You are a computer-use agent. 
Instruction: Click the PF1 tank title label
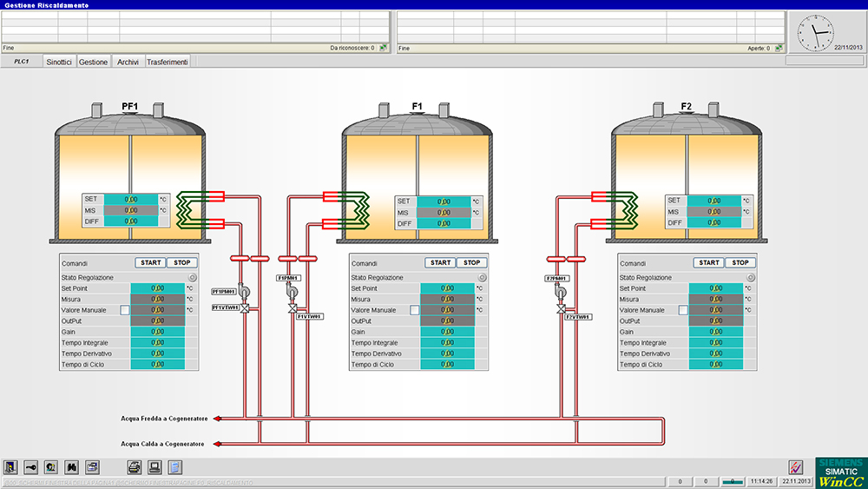129,106
